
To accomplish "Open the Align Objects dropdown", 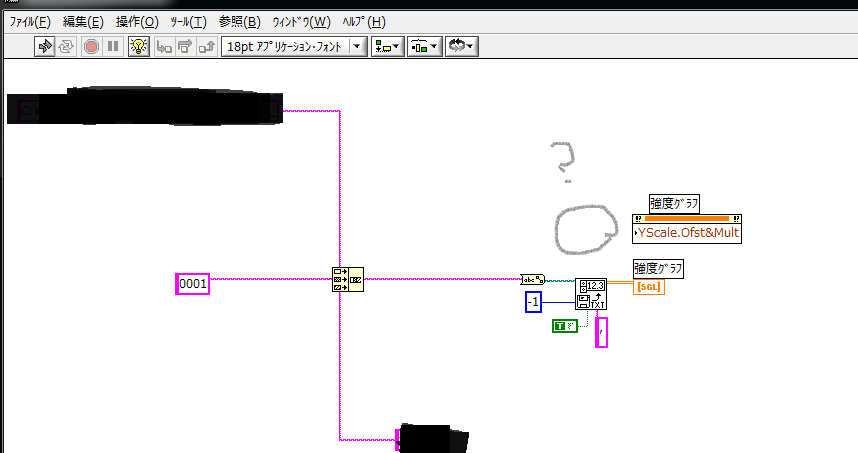I will 387,47.
